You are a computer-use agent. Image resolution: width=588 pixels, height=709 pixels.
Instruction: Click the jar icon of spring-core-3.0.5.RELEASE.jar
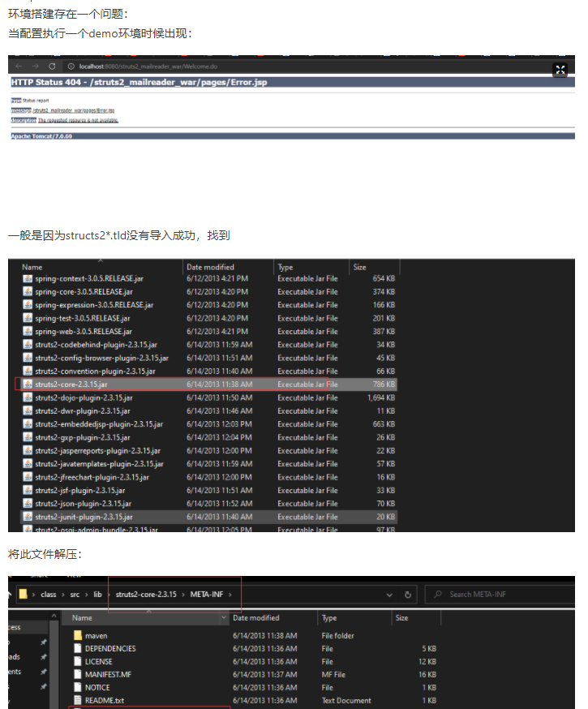point(28,292)
